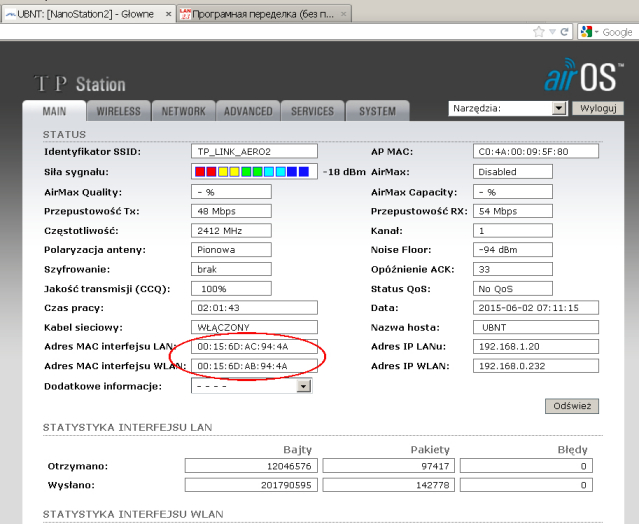Click the airOS logo
Image resolution: width=639 pixels, height=524 pixels.
586,79
